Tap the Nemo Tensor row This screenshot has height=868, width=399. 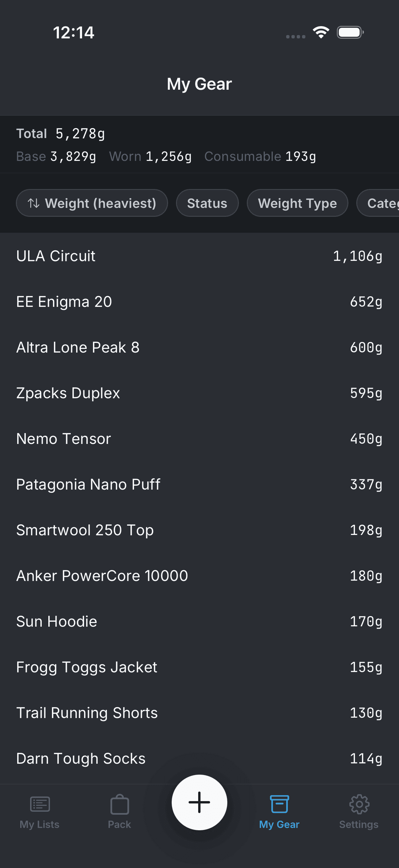point(199,439)
